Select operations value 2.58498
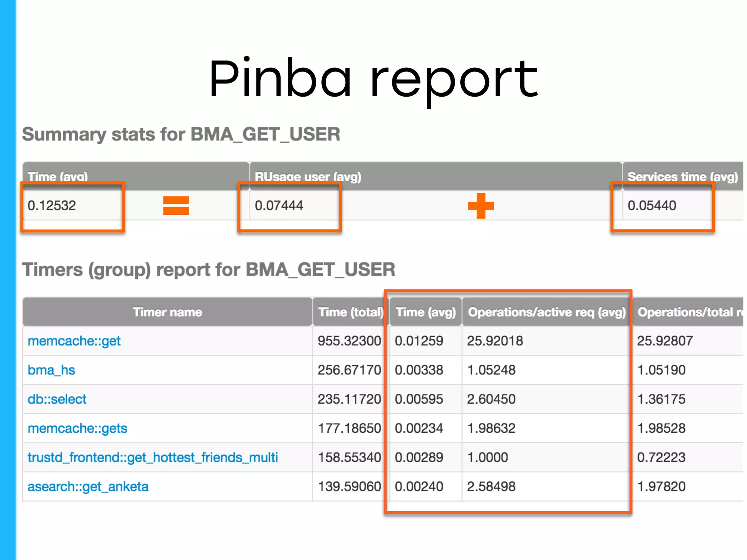Viewport: 747px width, 560px height. click(x=491, y=487)
